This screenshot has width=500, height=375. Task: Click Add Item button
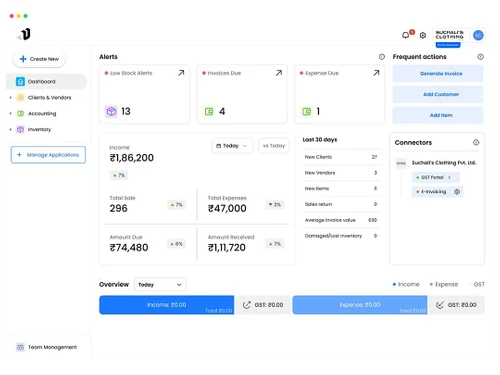click(438, 115)
